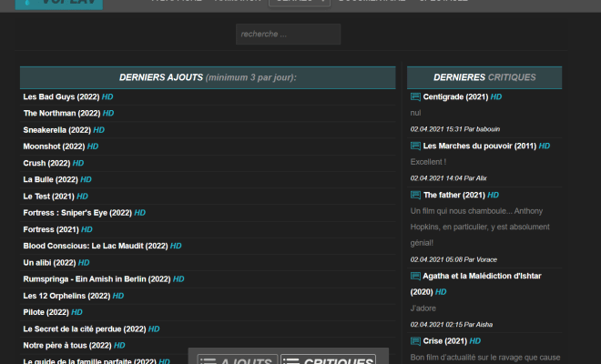
Task: Click comment icon beside Crise (2021)
Action: 415,341
